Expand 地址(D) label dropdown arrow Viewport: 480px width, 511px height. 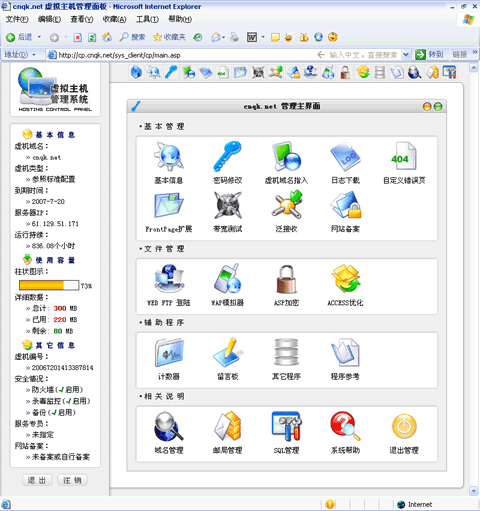[x=34, y=55]
